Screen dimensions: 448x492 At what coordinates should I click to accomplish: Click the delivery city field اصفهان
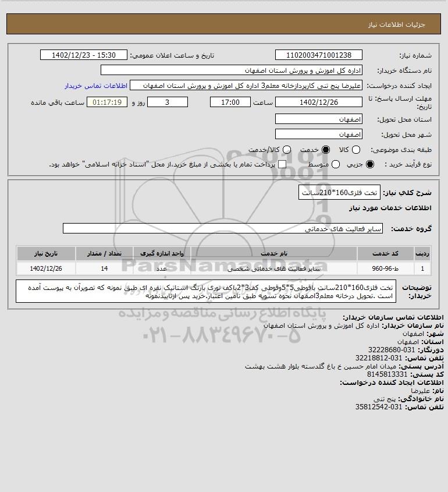point(318,134)
